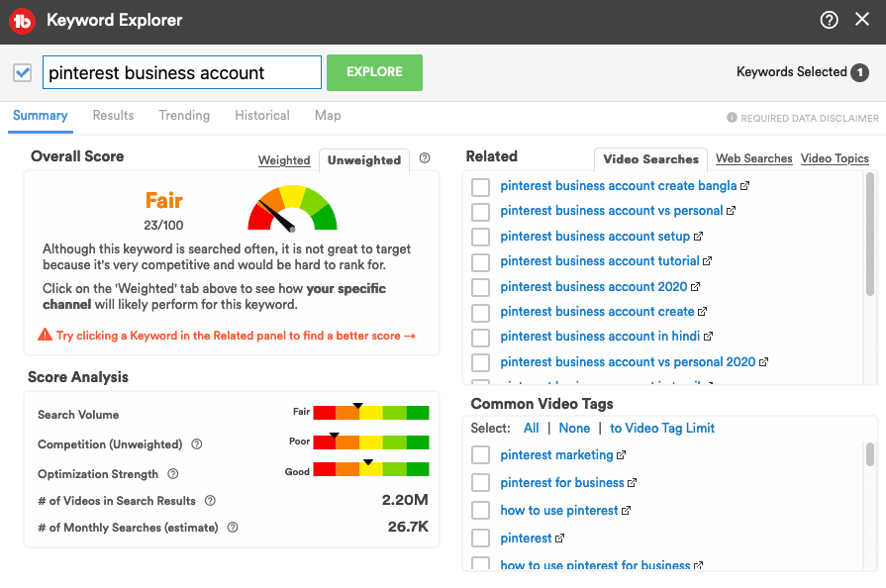The height and width of the screenshot is (588, 886).
Task: Click the TubeBuddy logo icon
Action: (22, 21)
